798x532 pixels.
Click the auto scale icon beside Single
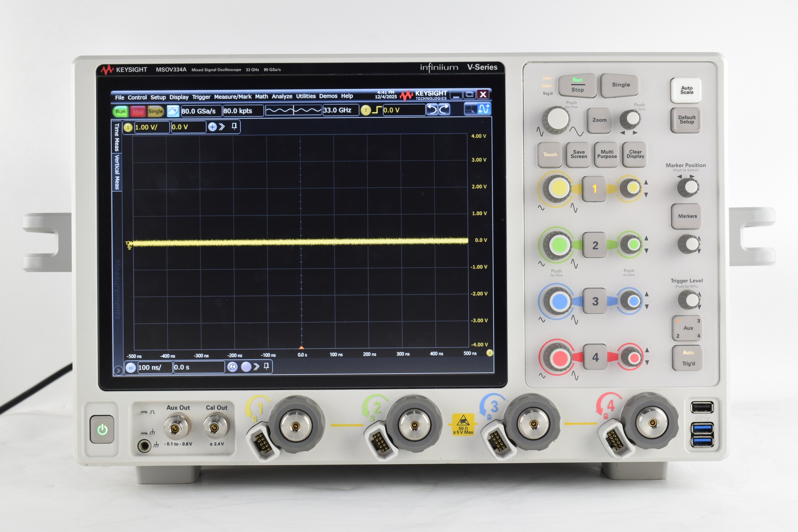tap(173, 111)
